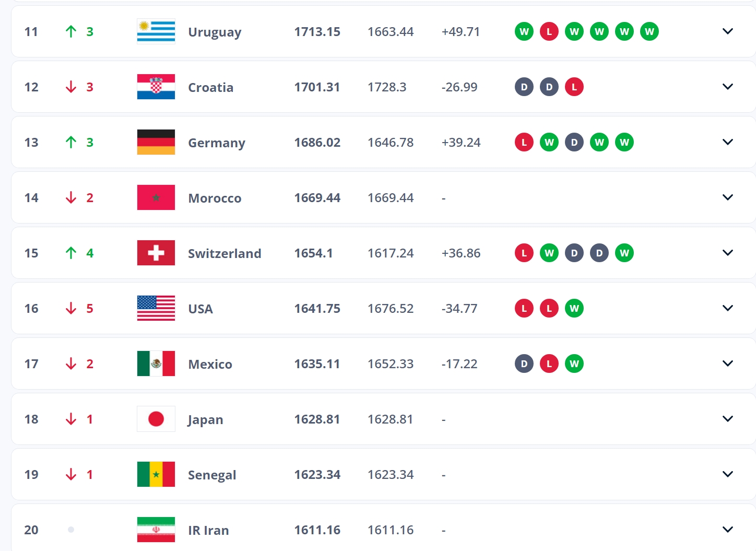Expand the Morocco row details

727,197
